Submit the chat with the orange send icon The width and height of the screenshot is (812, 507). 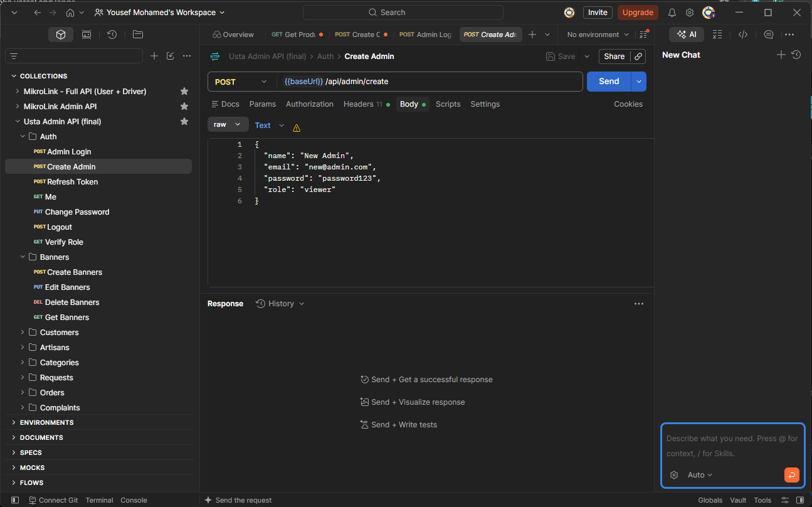tap(792, 475)
